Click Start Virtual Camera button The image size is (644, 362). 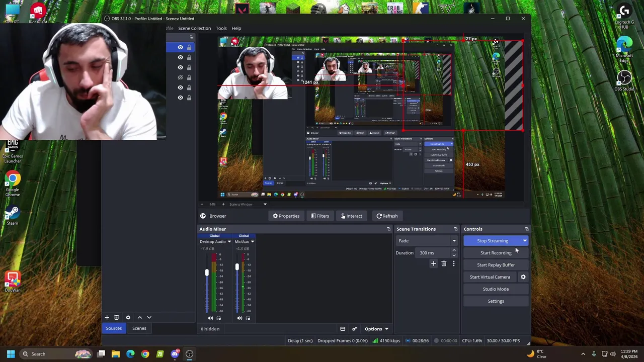(x=490, y=277)
